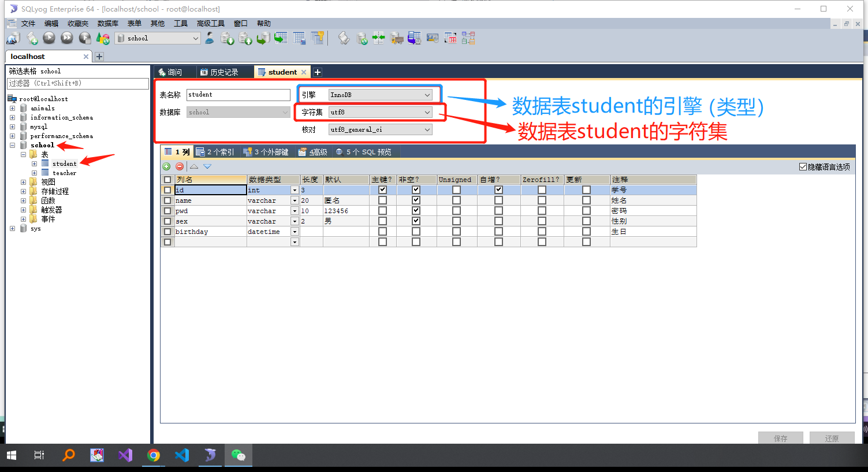Open the user manager icon
868x472 pixels.
point(210,38)
